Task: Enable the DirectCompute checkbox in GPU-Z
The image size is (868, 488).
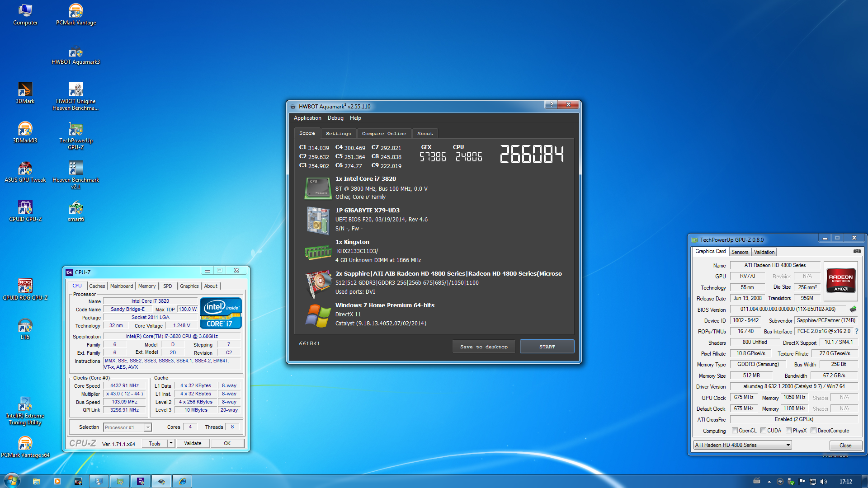Action: coord(813,431)
